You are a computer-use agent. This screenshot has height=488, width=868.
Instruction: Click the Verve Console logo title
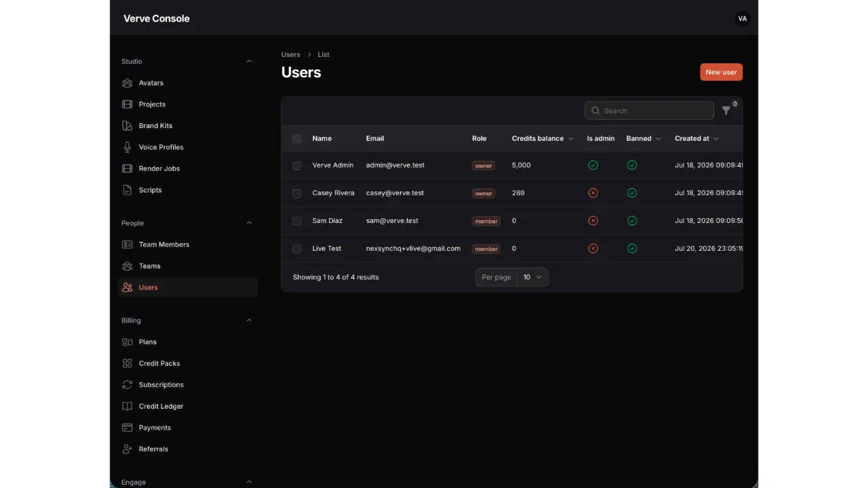coord(157,18)
